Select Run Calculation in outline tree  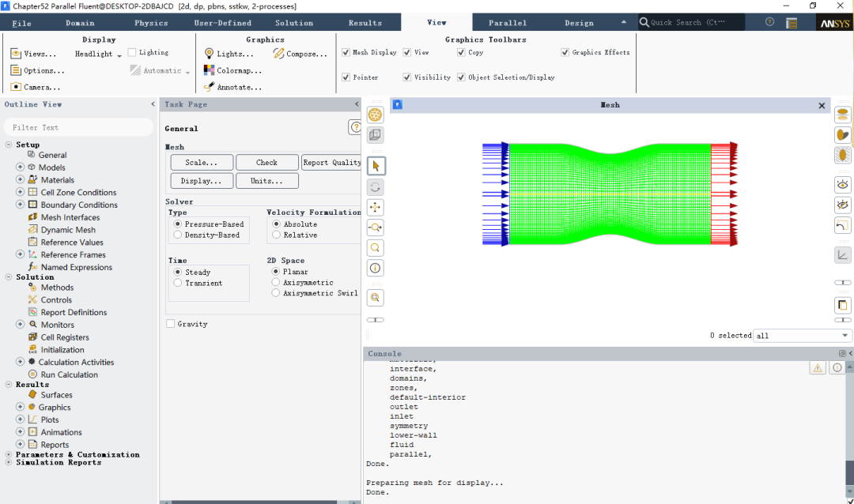[x=69, y=374]
